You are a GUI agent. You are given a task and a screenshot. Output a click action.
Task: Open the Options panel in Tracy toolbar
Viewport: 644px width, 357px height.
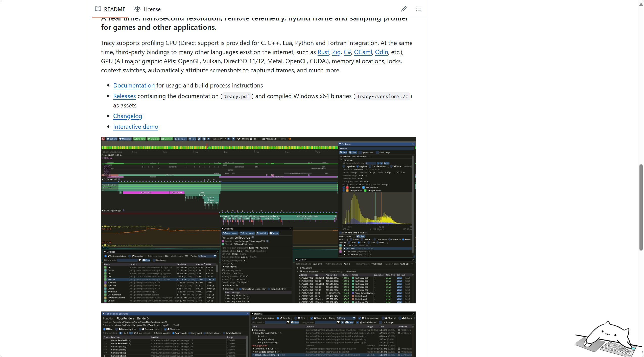[111, 139]
